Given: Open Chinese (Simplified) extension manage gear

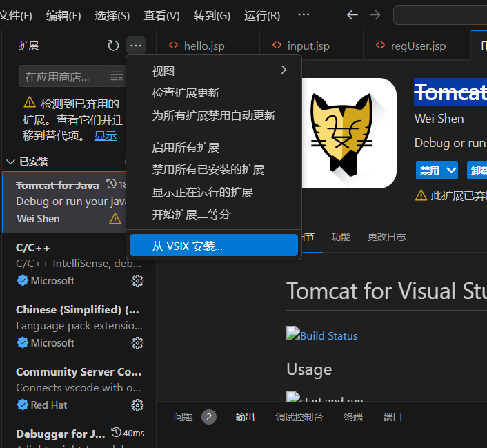Looking at the screenshot, I should click(137, 343).
